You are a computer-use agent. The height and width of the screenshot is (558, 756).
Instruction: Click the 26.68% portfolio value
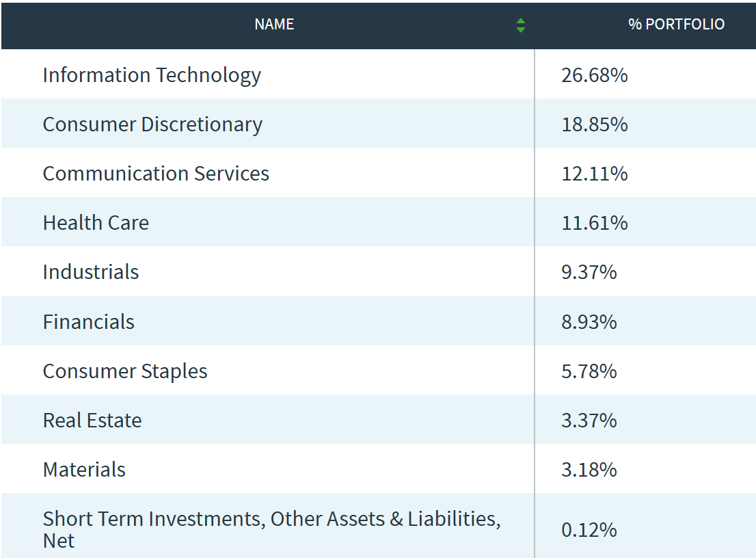pyautogui.click(x=592, y=75)
